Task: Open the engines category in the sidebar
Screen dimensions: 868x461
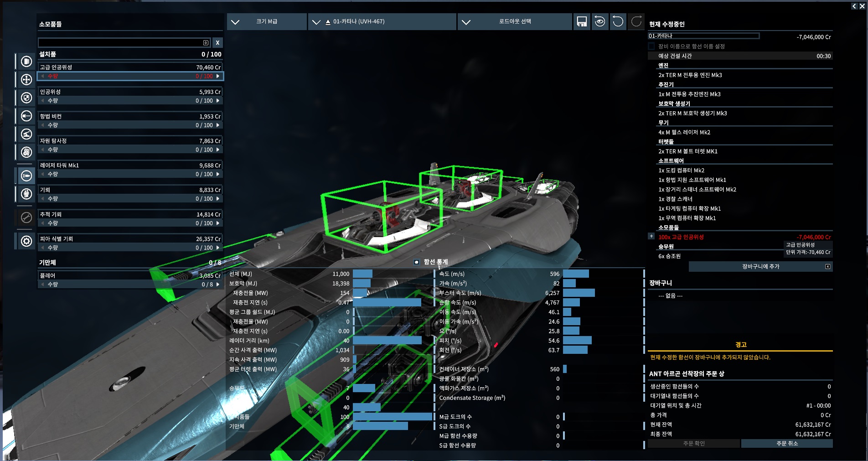Action: pos(26,61)
